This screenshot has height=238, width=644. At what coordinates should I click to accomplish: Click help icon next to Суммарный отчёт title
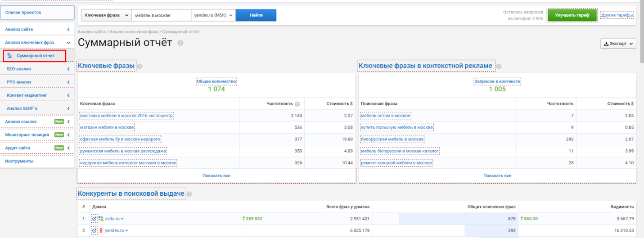180,43
